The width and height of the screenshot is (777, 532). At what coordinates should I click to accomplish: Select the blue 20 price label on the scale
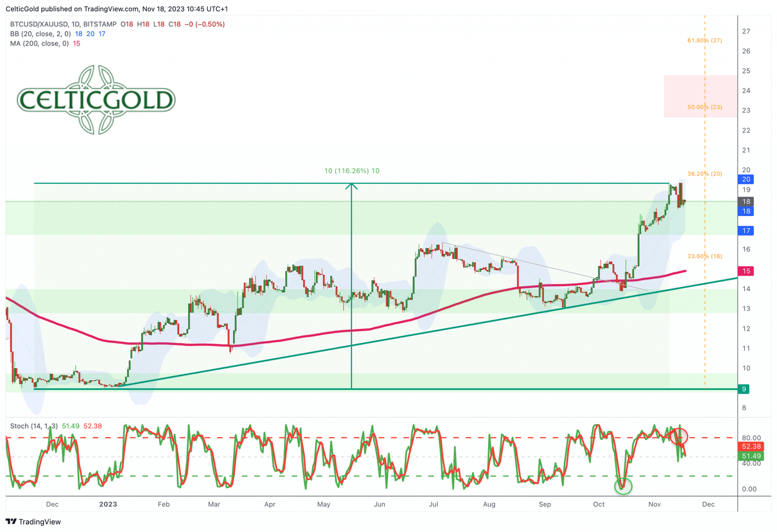coord(745,179)
